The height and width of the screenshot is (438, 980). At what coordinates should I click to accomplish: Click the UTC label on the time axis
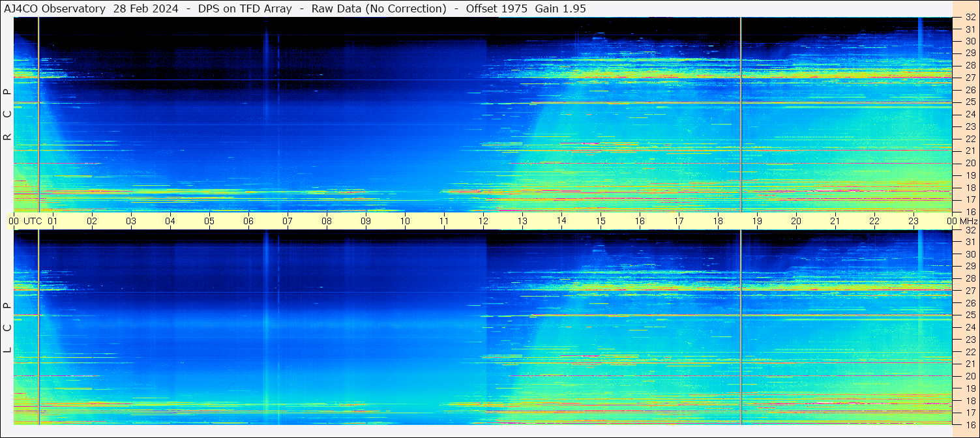33,221
